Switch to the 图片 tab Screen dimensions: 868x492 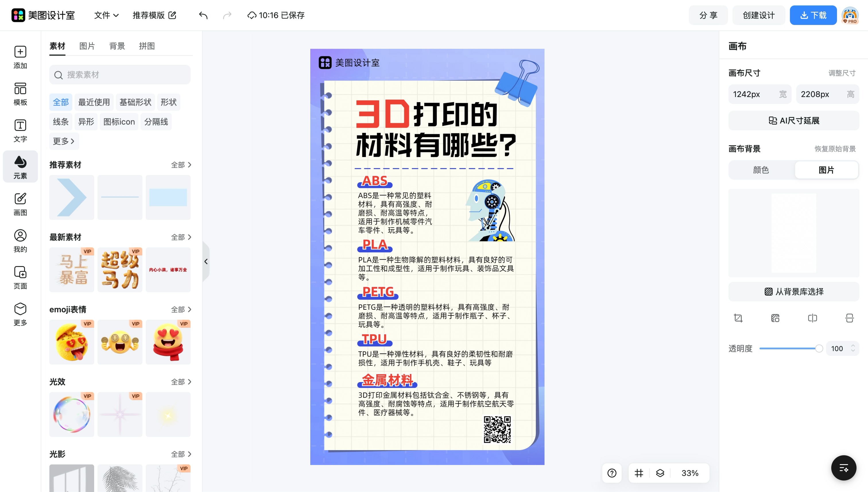tap(87, 46)
